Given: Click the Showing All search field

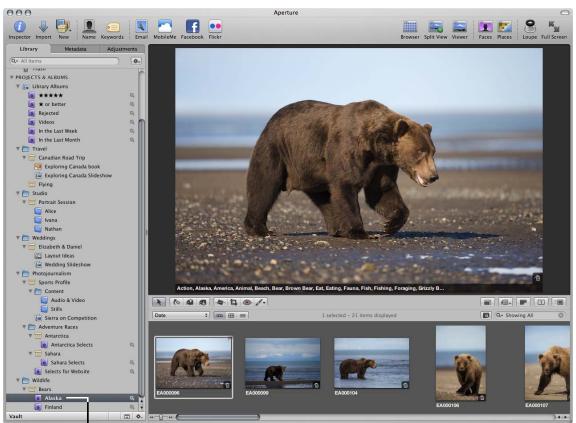Looking at the screenshot, I should pyautogui.click(x=530, y=315).
